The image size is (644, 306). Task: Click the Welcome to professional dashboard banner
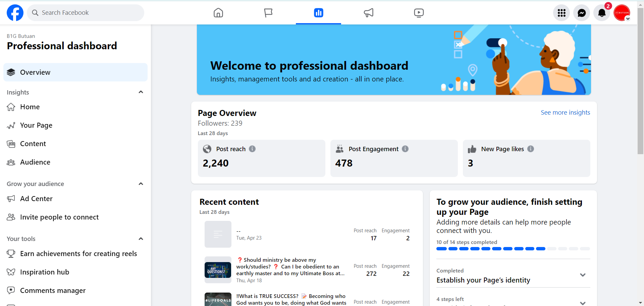click(x=394, y=60)
